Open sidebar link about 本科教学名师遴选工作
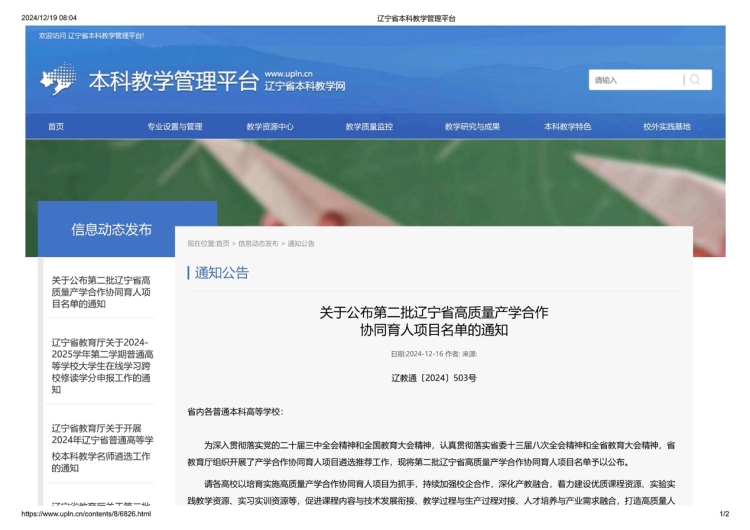750x530 pixels. click(x=102, y=448)
